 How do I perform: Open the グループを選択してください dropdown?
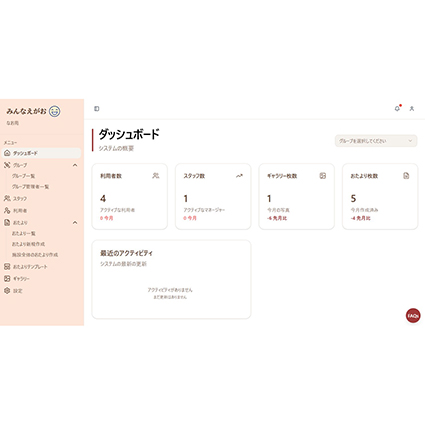[376, 141]
